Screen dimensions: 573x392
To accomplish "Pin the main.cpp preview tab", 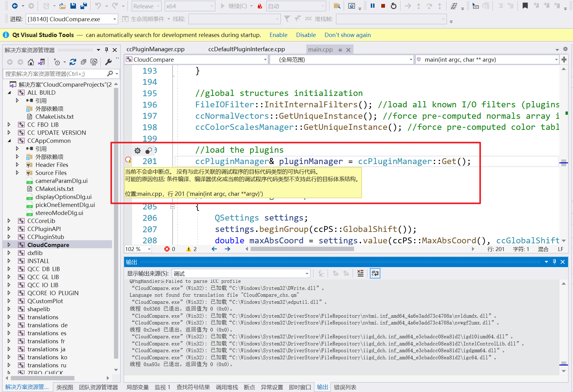I will 340,50.
